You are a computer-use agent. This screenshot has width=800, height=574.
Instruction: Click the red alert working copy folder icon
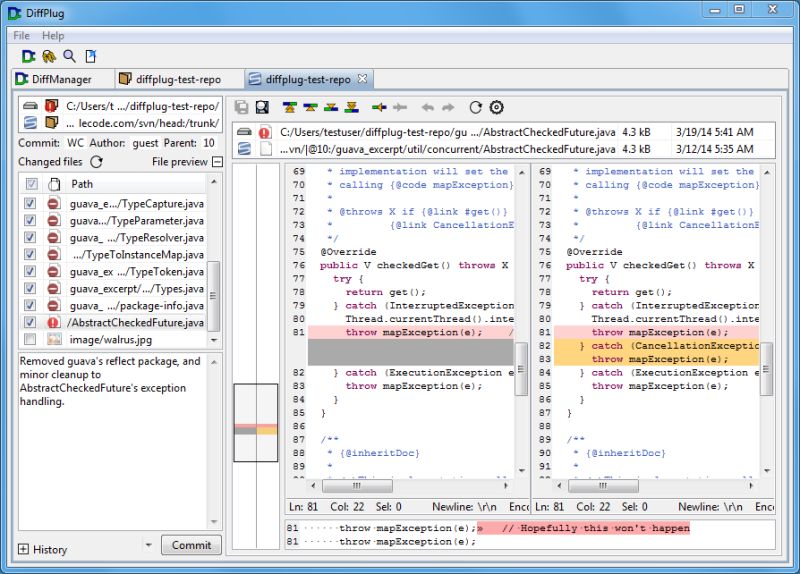52,106
